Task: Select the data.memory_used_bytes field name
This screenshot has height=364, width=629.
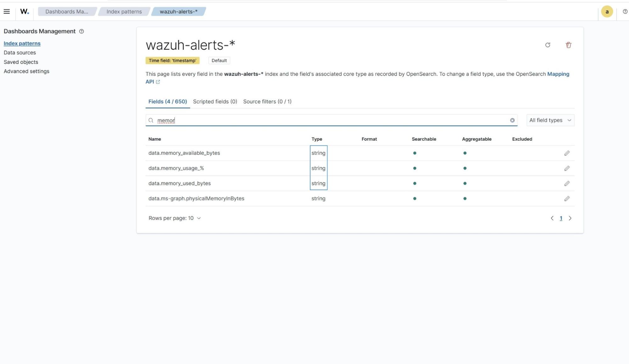Action: 179,183
